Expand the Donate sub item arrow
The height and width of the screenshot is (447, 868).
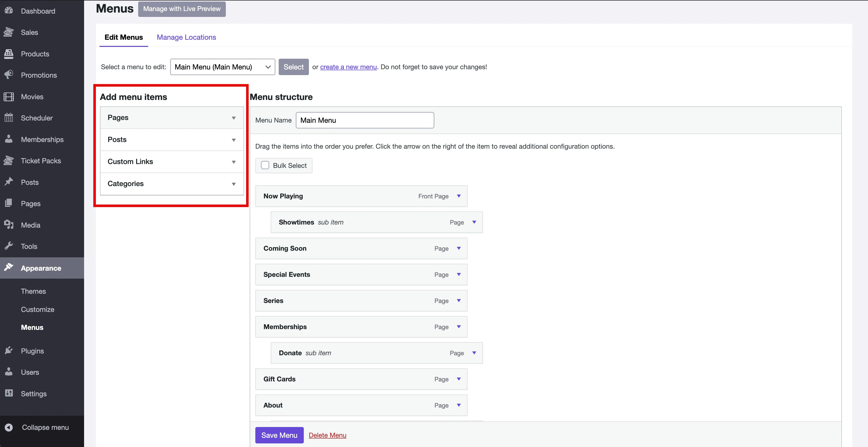click(474, 353)
